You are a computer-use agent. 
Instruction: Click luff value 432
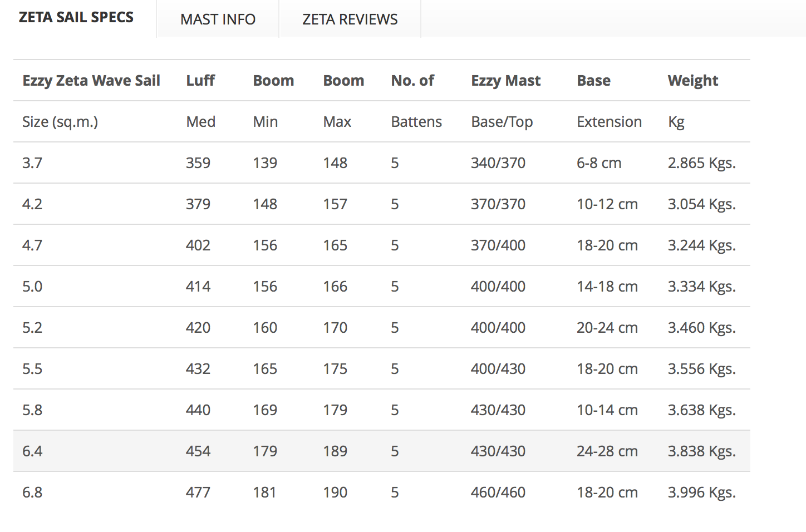[x=198, y=369]
